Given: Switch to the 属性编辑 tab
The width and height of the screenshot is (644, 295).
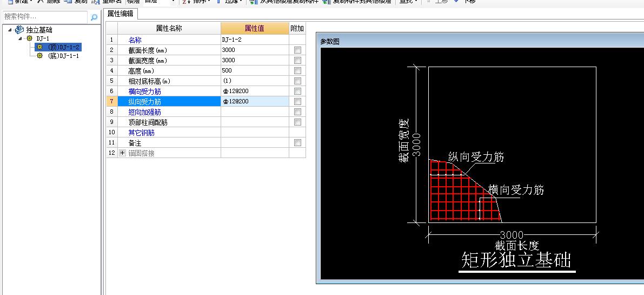Looking at the screenshot, I should click(x=121, y=14).
